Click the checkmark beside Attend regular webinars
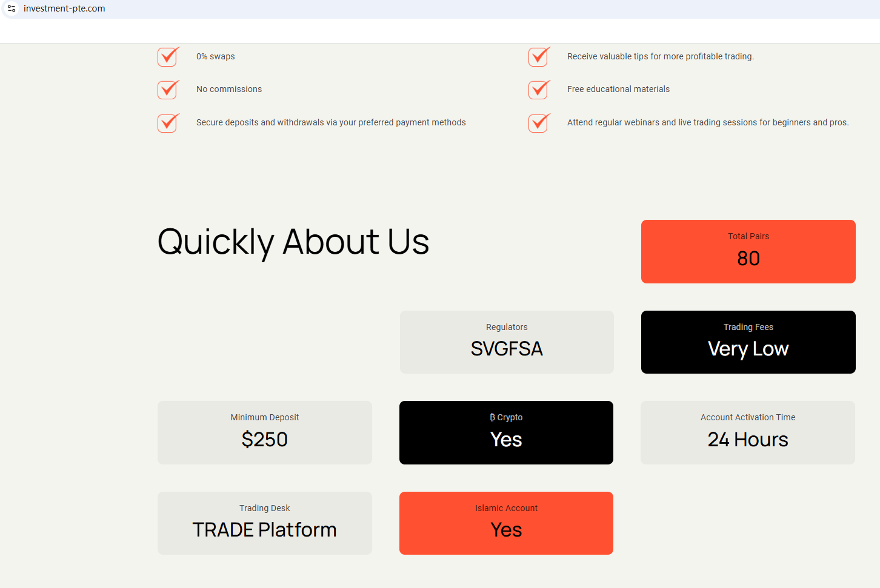 coord(539,123)
